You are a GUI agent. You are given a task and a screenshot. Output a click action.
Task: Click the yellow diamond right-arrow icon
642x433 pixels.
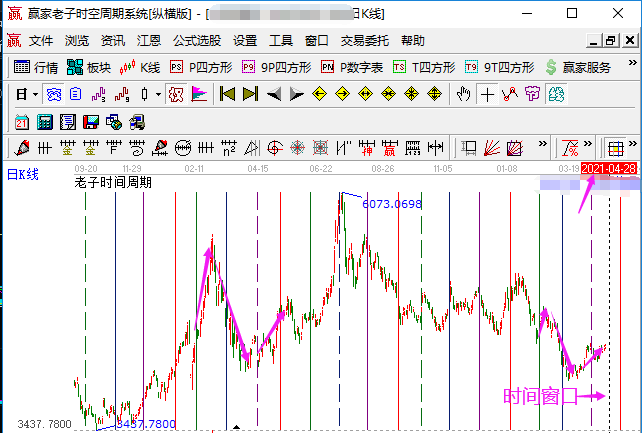[x=342, y=94]
